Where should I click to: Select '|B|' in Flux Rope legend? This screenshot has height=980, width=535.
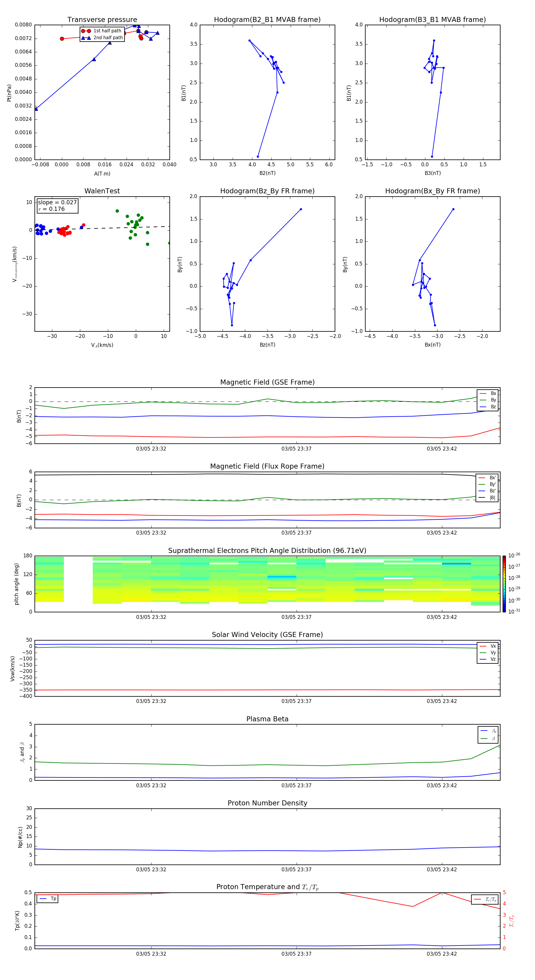tap(487, 498)
